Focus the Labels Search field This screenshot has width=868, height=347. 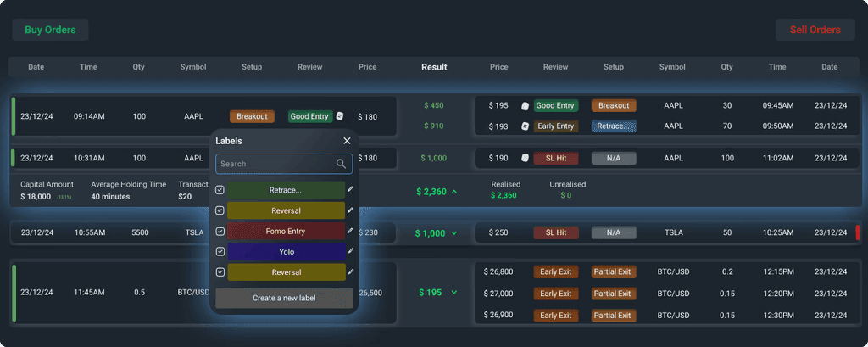[x=284, y=164]
